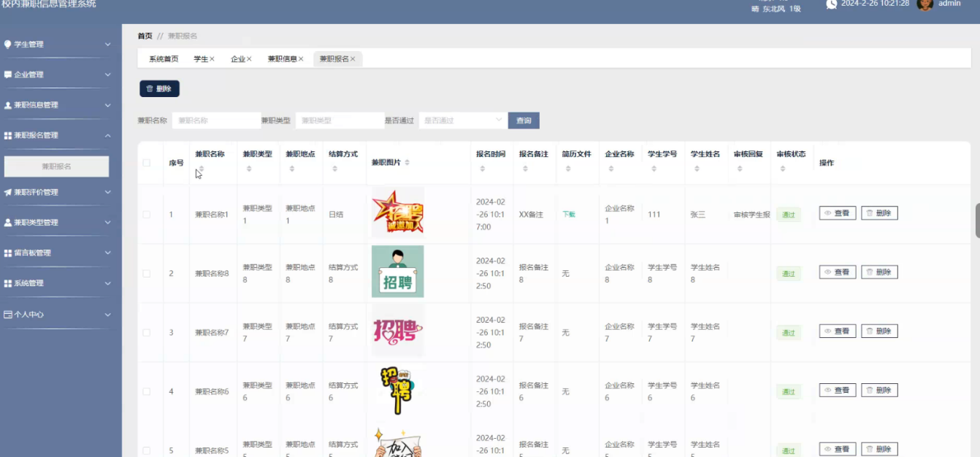This screenshot has height=457, width=980.
Task: Tick the checkbox for row 兼职名称8
Action: [x=147, y=273]
